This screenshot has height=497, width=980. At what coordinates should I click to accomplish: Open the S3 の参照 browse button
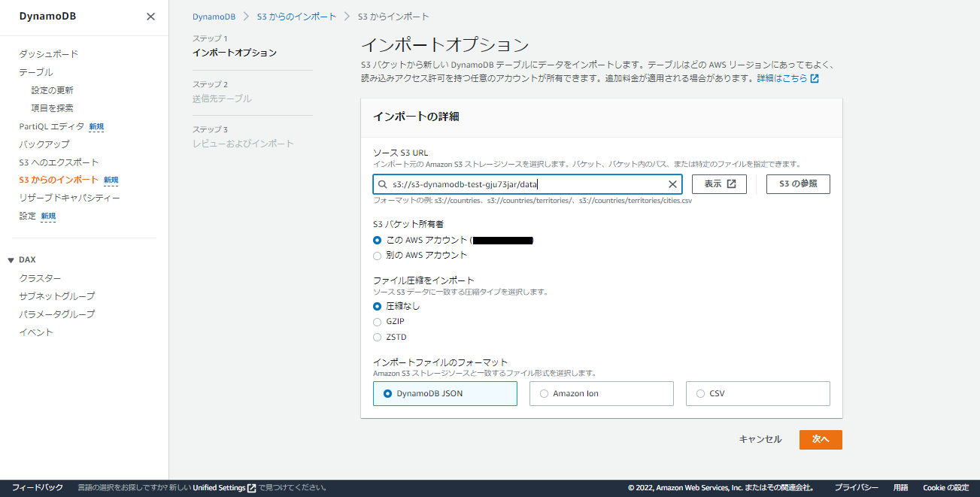click(x=798, y=184)
